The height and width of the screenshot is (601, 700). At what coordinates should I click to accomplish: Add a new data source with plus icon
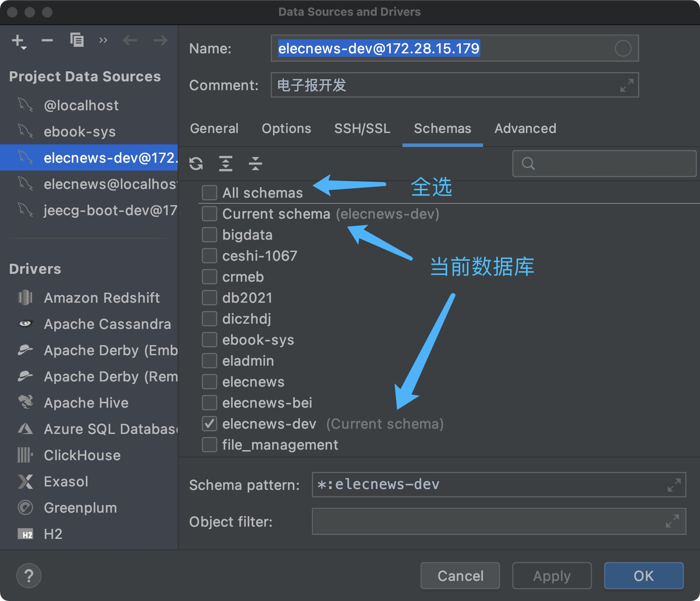point(18,41)
